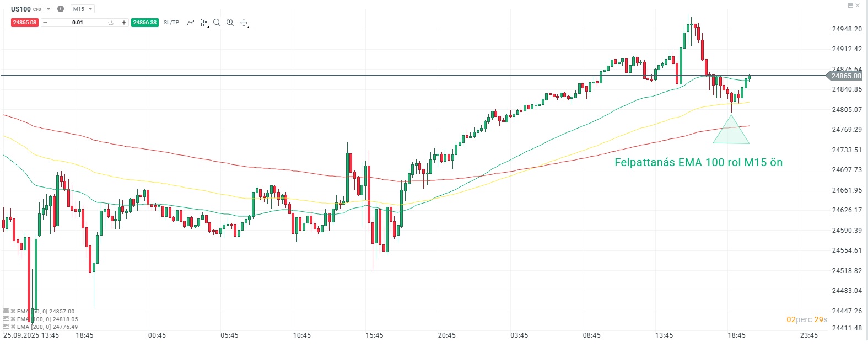868x347 pixels.
Task: Zoom out the chart with magnifier
Action: click(217, 23)
